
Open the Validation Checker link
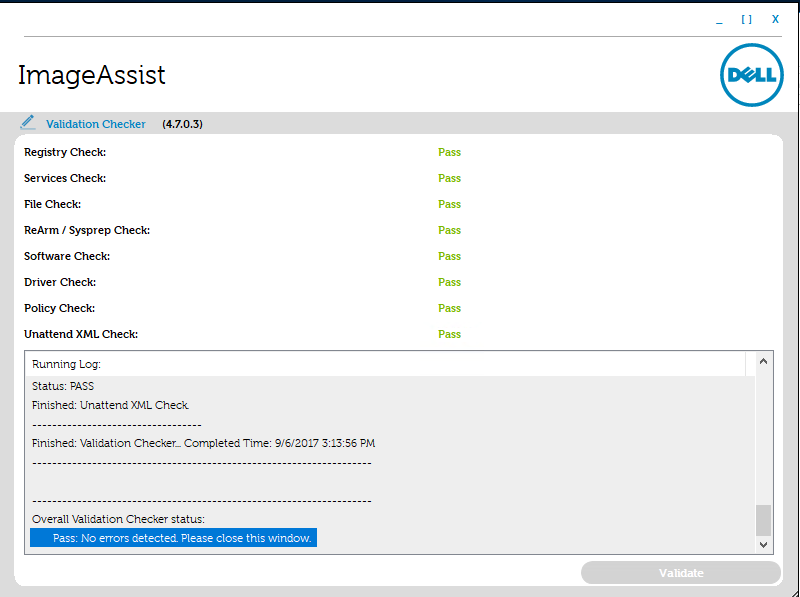[95, 124]
